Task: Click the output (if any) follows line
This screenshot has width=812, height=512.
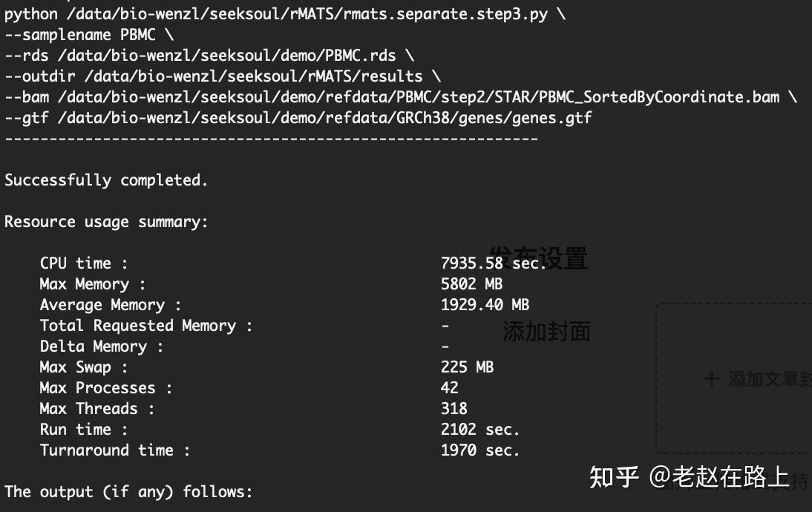Action: coord(128,492)
